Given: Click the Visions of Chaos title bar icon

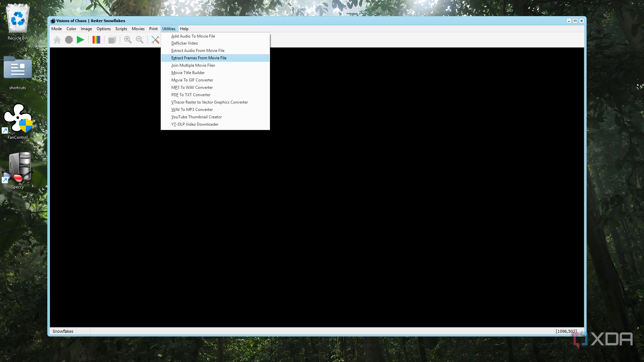Looking at the screenshot, I should pos(53,21).
